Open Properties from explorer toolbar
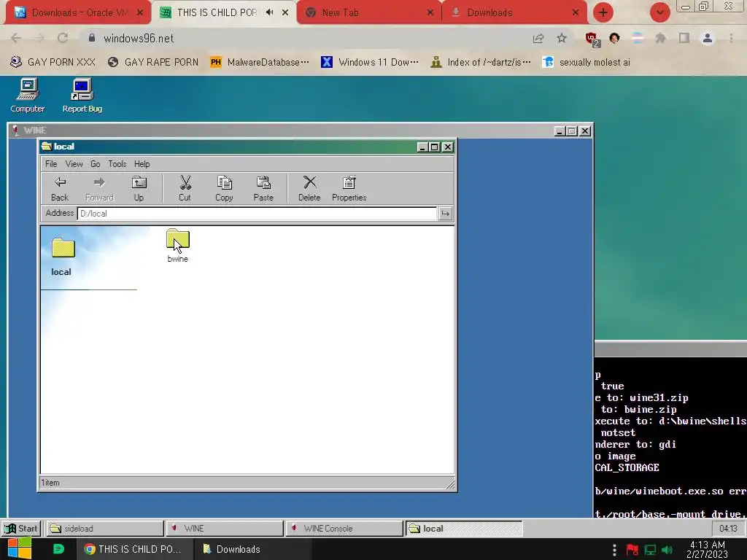The height and width of the screenshot is (560, 747). tap(349, 189)
